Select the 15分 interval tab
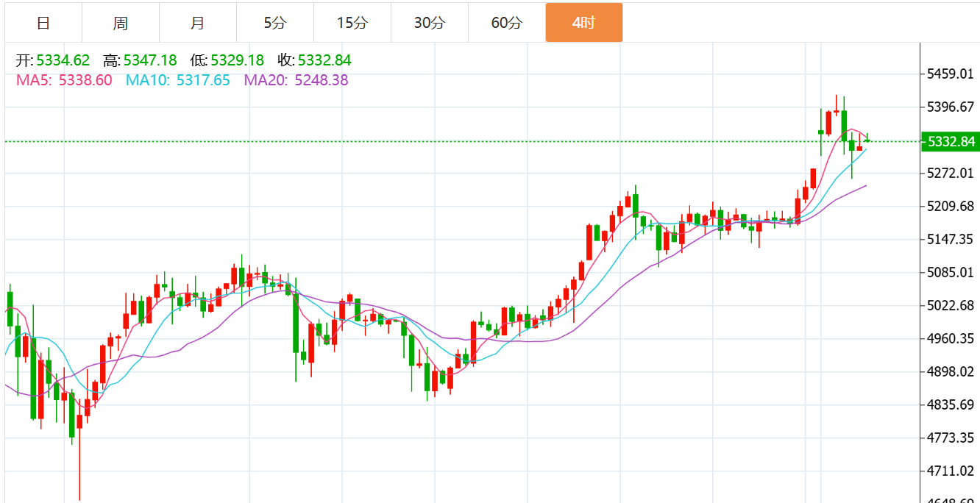The width and height of the screenshot is (980, 503). pos(352,23)
